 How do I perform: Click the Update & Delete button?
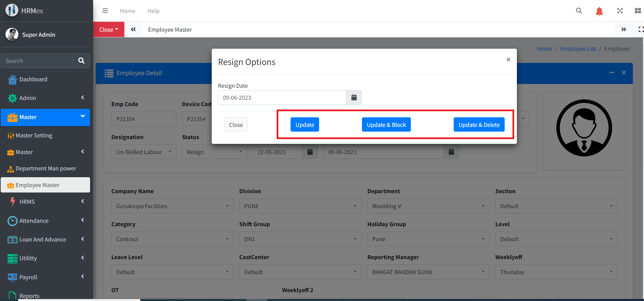[479, 125]
